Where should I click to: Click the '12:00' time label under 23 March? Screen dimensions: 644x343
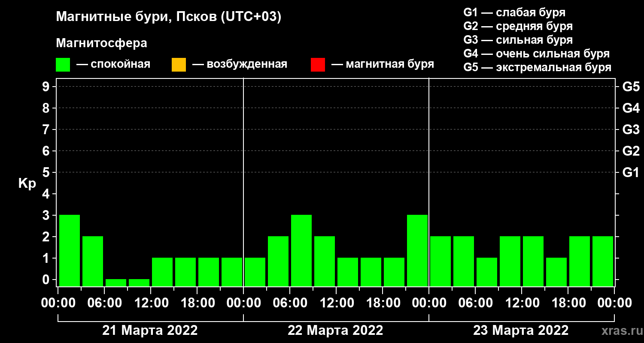point(522,303)
